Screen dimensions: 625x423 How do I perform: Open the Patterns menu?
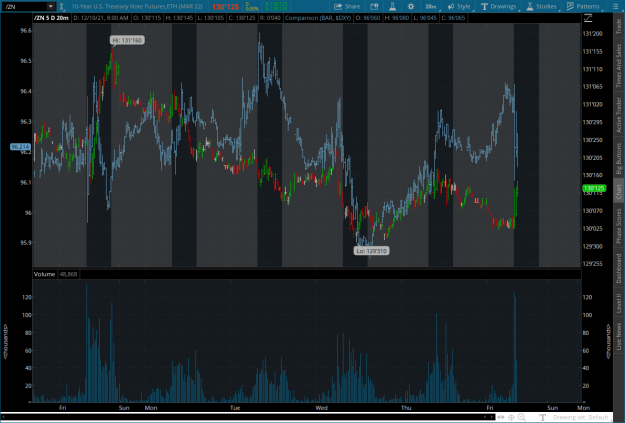click(583, 6)
